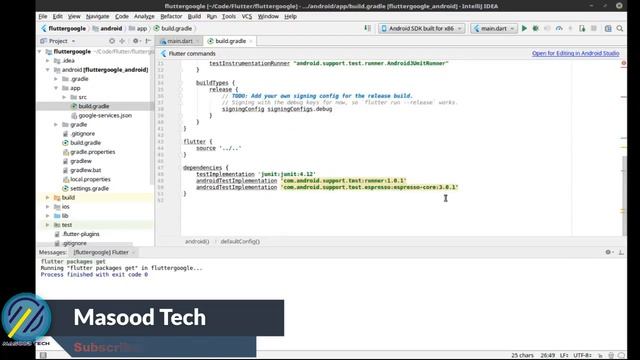
Task: Click the error indicator atop editor stripe
Action: [x=623, y=63]
